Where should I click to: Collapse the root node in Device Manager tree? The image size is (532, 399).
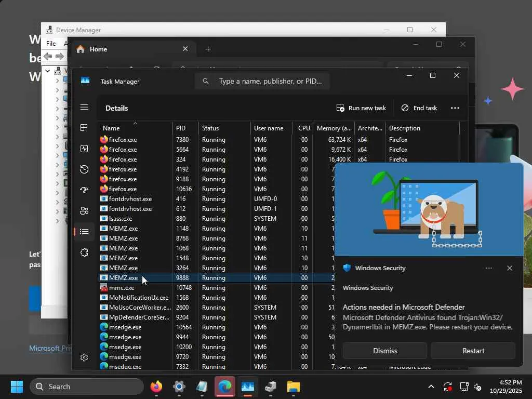tap(47, 71)
